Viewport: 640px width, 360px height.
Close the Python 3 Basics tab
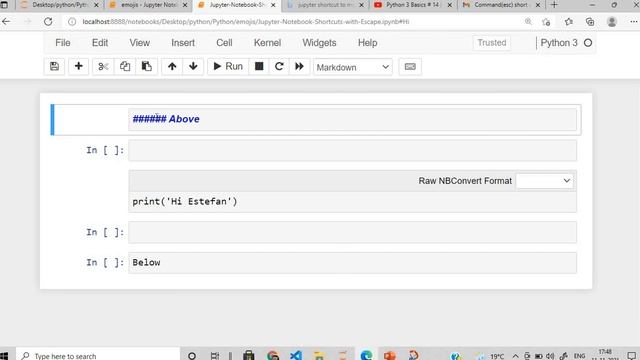[449, 5]
